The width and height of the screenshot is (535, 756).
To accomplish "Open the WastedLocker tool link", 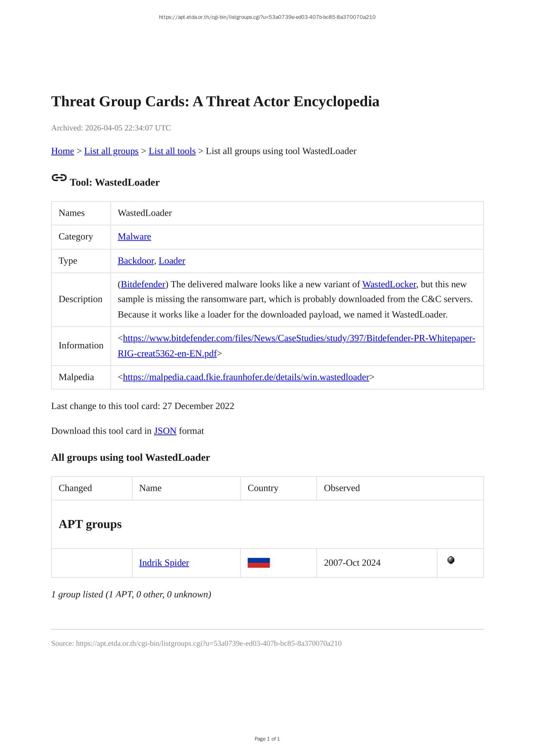I will pos(389,285).
